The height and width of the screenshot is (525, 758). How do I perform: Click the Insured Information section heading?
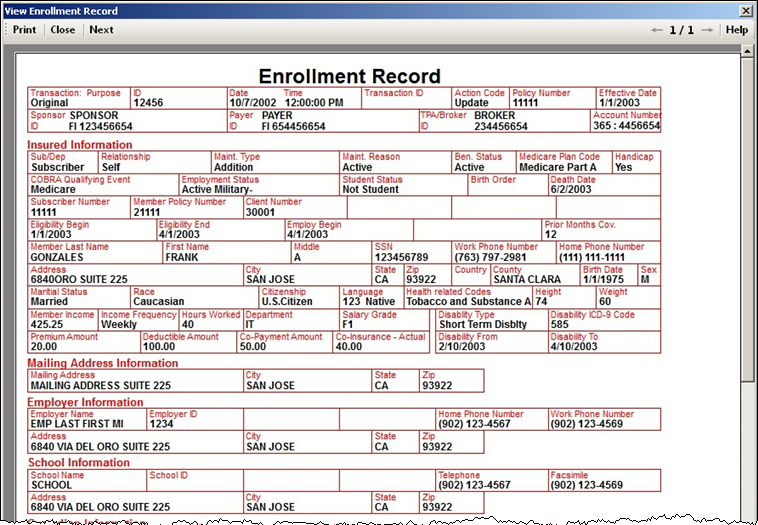(x=80, y=145)
